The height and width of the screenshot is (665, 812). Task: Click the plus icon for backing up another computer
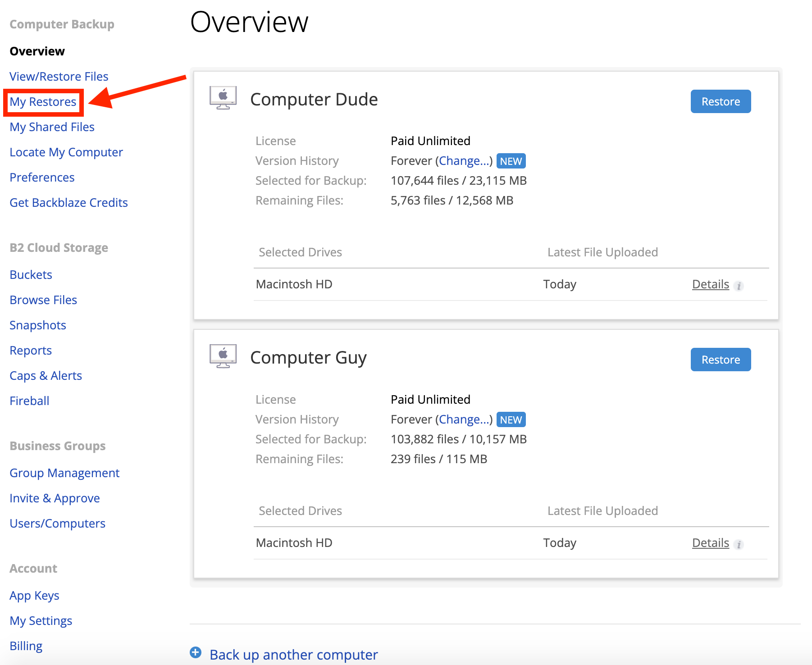[x=196, y=652]
